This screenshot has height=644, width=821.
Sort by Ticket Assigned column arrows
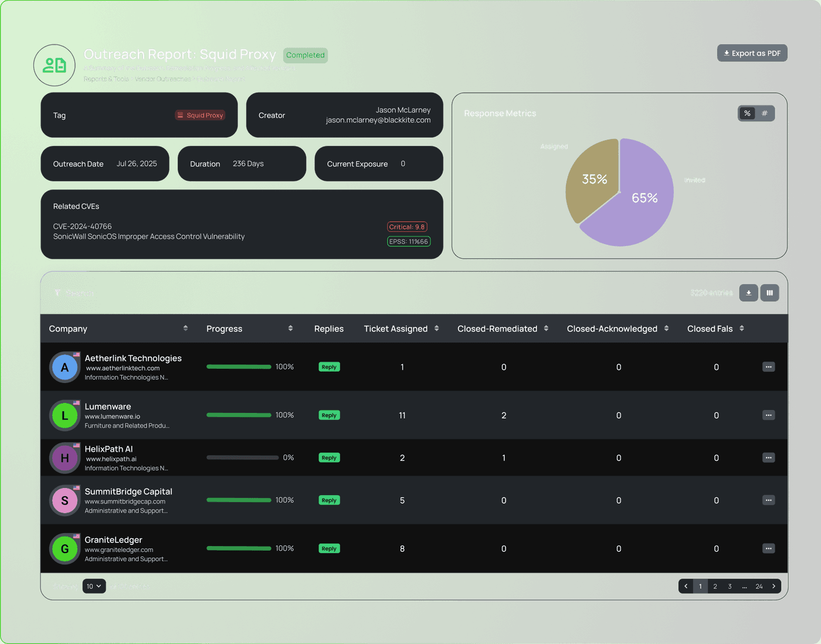pyautogui.click(x=436, y=328)
